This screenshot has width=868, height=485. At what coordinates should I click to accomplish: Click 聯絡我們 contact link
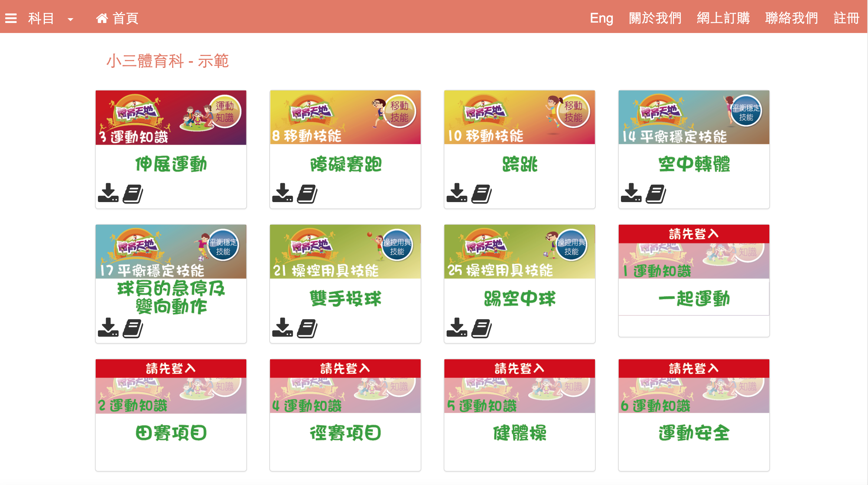(792, 18)
